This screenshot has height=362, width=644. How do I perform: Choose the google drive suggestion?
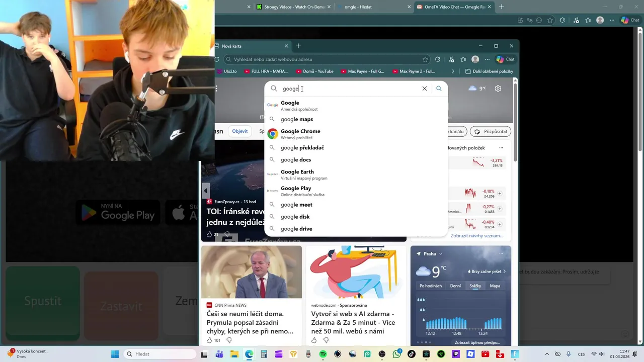356,229
